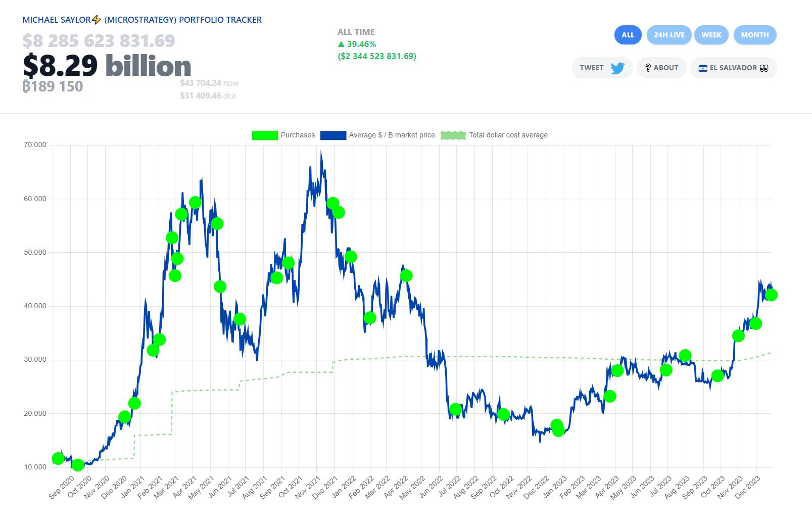Click the ($2 344 523 831.69) profit figure
Screen dimensions: 812x524
377,56
